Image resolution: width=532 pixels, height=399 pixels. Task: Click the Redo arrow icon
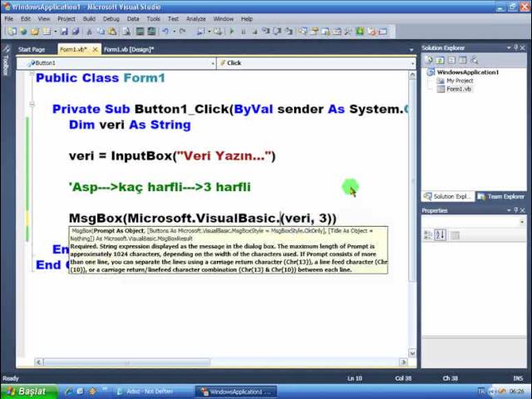pos(183,32)
